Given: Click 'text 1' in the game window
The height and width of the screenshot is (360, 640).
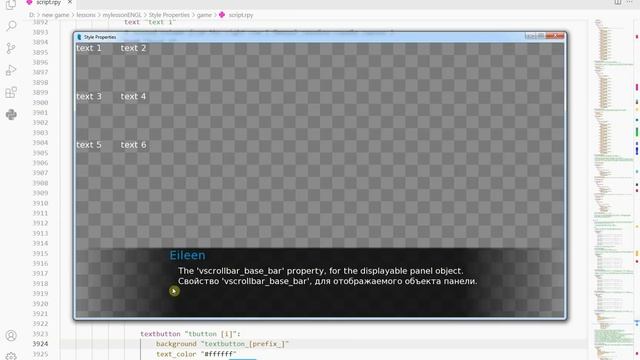Looking at the screenshot, I should [x=89, y=48].
